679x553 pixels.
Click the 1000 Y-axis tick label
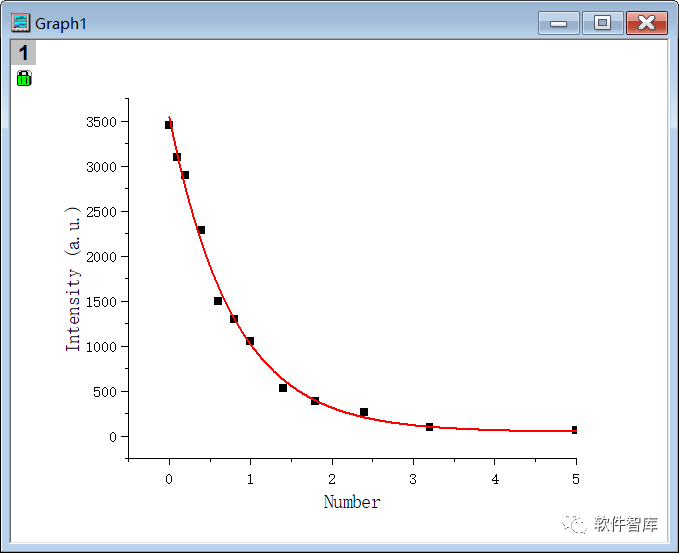tap(101, 347)
